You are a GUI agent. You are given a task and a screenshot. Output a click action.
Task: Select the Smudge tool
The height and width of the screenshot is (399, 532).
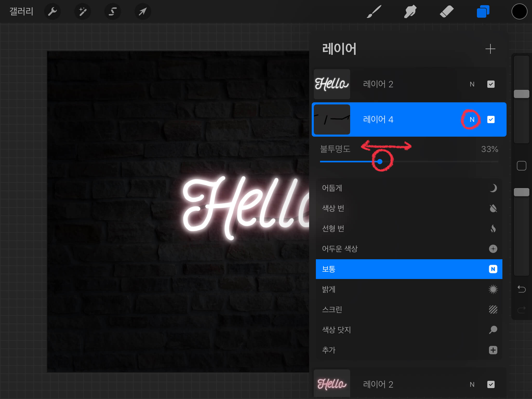click(410, 12)
